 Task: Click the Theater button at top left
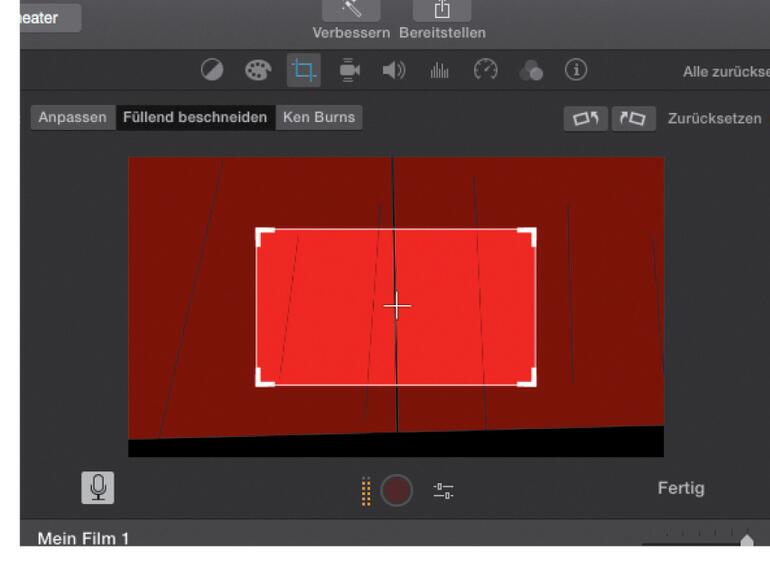[50, 18]
